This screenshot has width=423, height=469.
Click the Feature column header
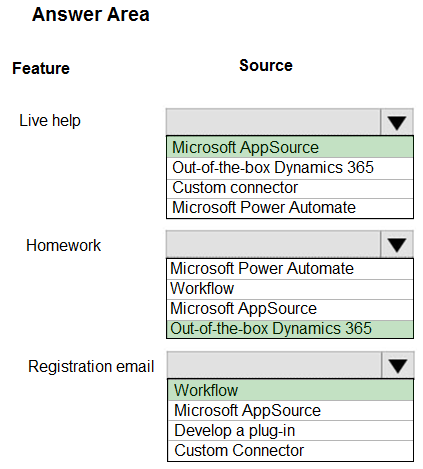pyautogui.click(x=41, y=68)
